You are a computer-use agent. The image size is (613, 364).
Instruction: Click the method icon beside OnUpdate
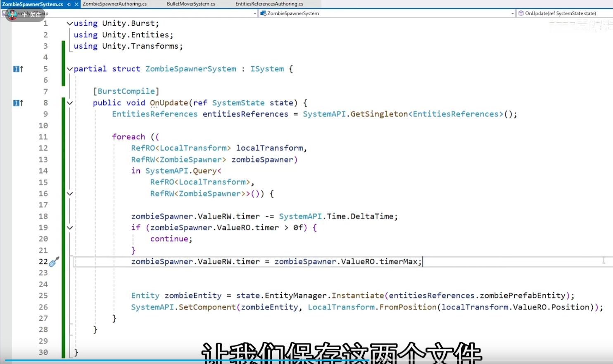coord(521,13)
